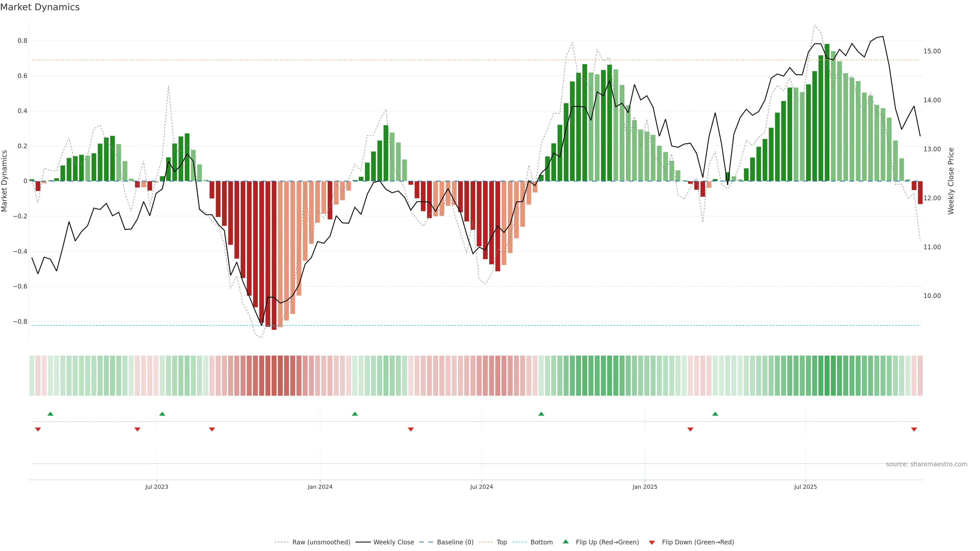Click the flip-up triangle marker after Jan 2024

(354, 414)
